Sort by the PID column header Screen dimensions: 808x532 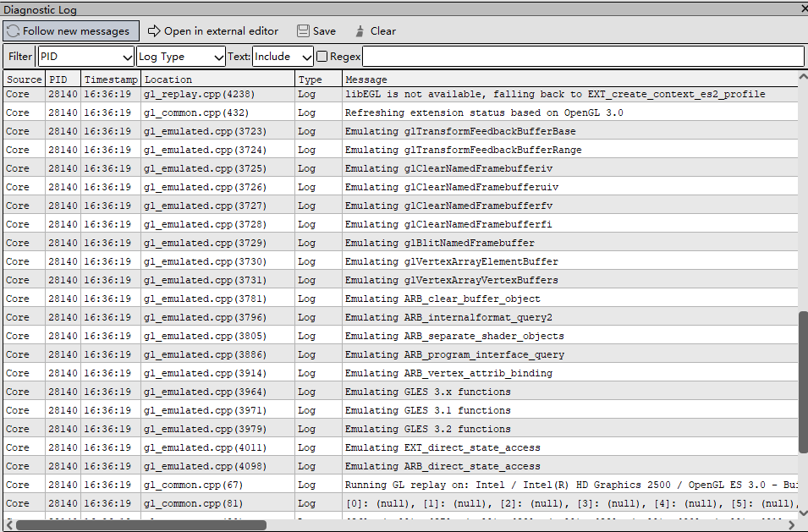pyautogui.click(x=63, y=80)
